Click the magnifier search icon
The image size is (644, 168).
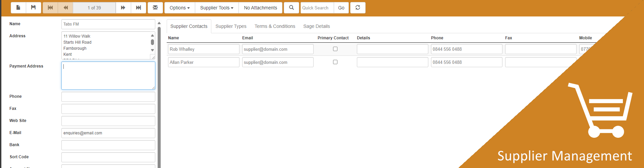291,8
